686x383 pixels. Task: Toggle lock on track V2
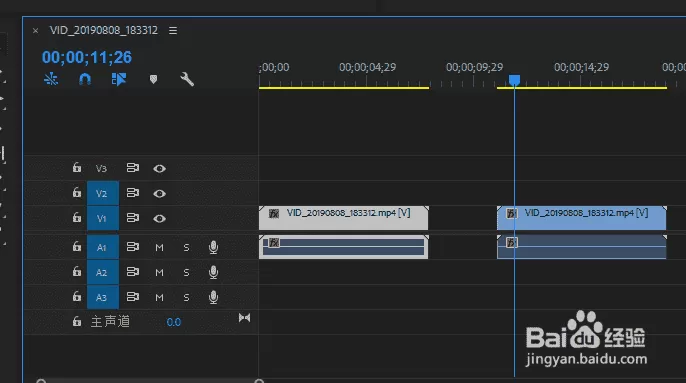click(x=77, y=193)
